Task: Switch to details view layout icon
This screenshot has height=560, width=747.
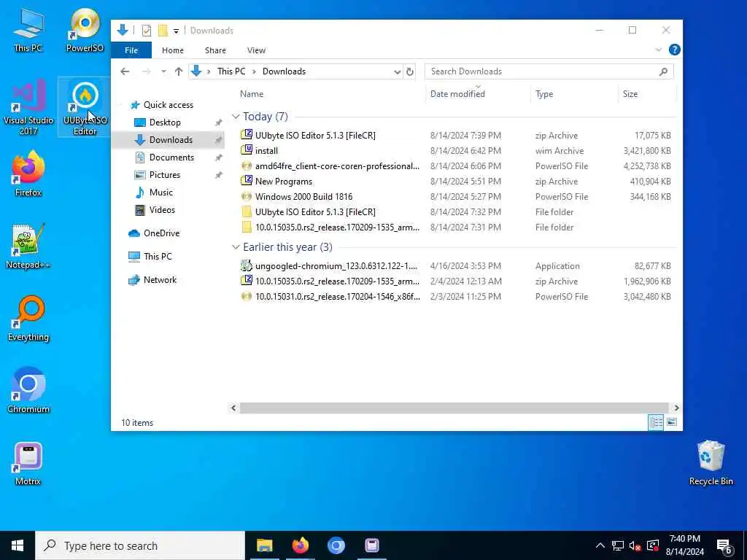Action: [656, 422]
